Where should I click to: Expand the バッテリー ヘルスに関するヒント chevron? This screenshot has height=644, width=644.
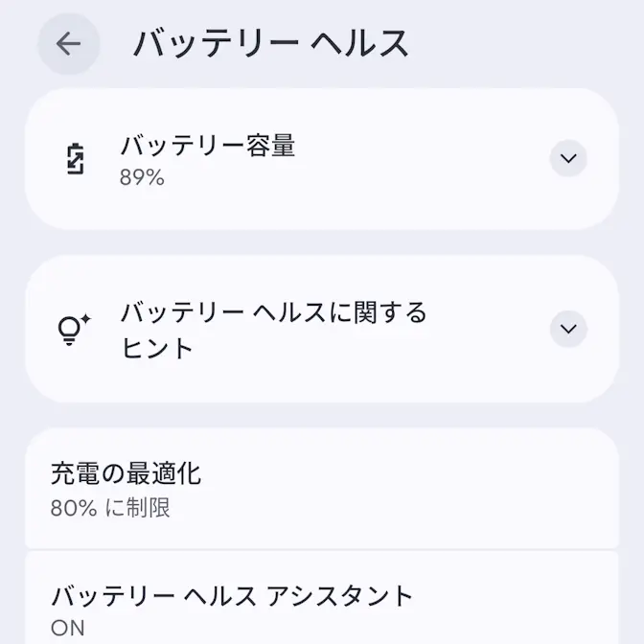click(x=568, y=330)
